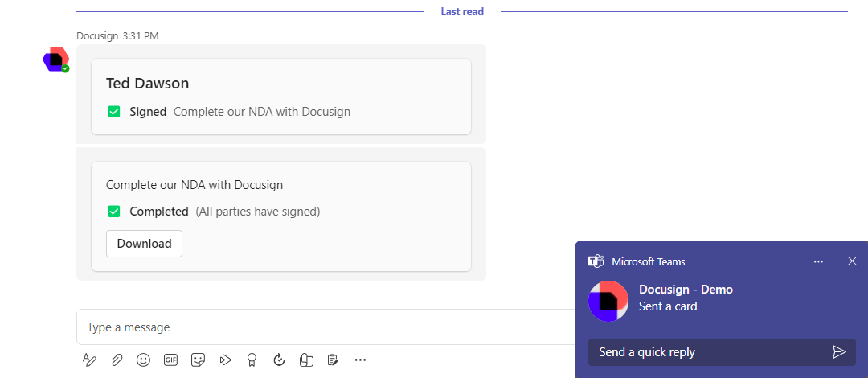Click the Stream play-arrow icon
Screen dimensions: 868x378
(225, 360)
